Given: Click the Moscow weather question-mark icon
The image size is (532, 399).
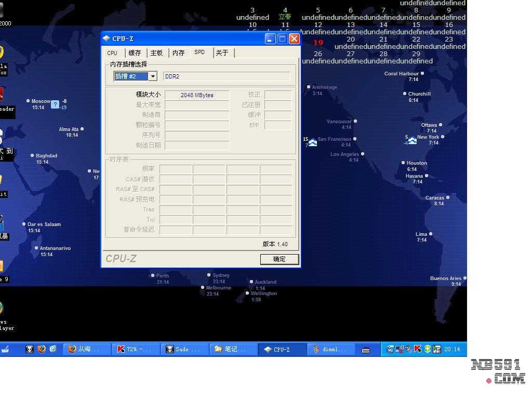Looking at the screenshot, I should 55,104.
